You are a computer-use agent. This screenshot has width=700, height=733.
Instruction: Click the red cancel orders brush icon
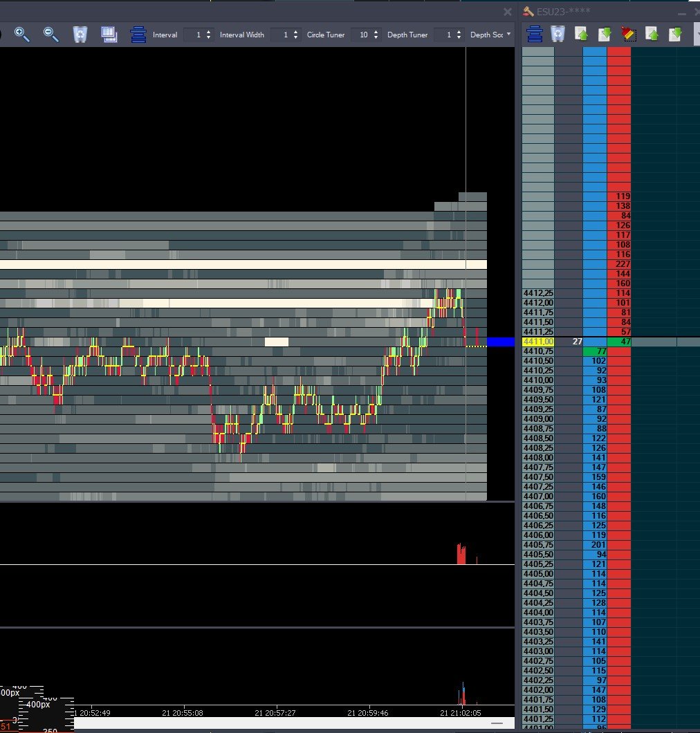tap(628, 33)
